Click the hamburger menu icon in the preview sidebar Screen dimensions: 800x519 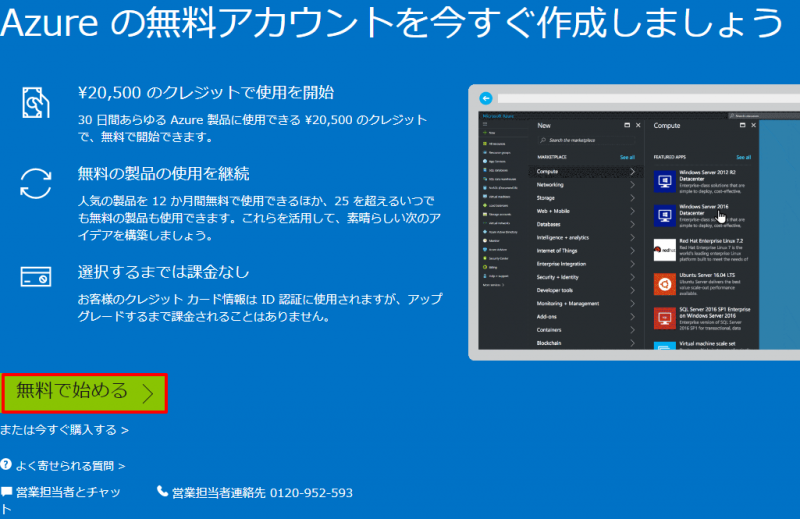pyautogui.click(x=485, y=124)
